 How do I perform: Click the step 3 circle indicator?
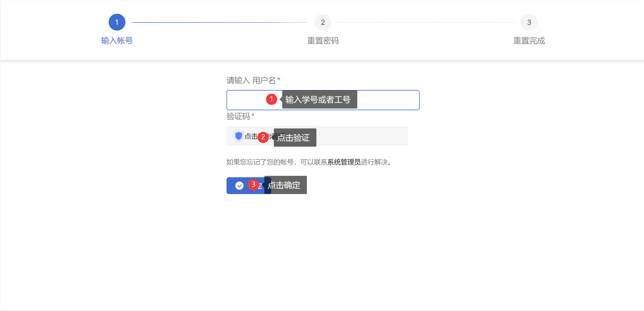pyautogui.click(x=529, y=22)
